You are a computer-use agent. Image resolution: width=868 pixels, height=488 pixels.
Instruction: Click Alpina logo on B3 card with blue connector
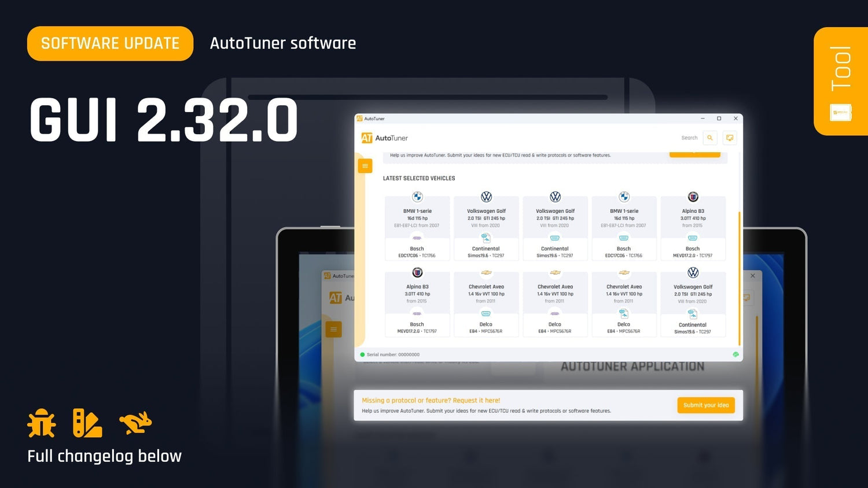[693, 197]
